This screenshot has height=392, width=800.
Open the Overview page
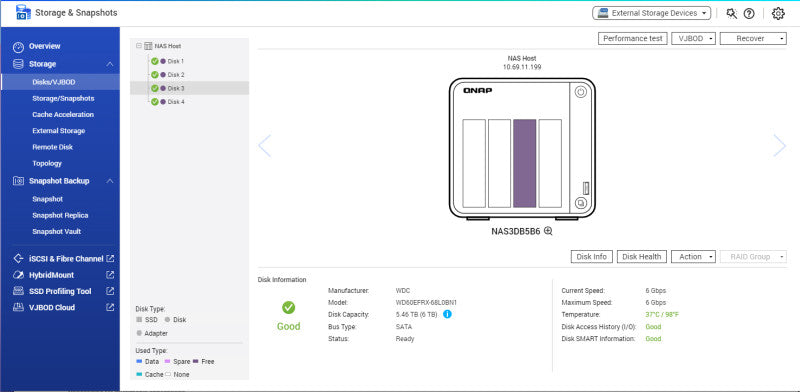44,46
